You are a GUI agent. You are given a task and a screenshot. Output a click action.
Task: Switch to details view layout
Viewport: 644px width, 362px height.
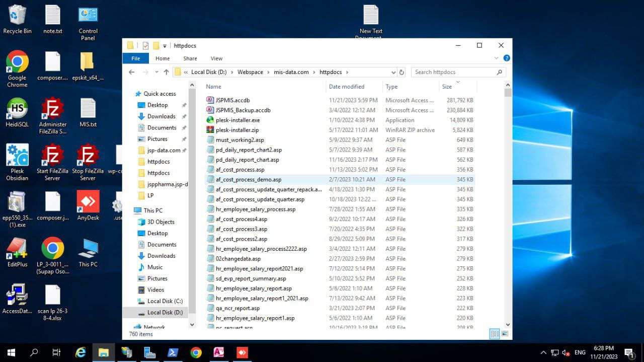(x=495, y=334)
